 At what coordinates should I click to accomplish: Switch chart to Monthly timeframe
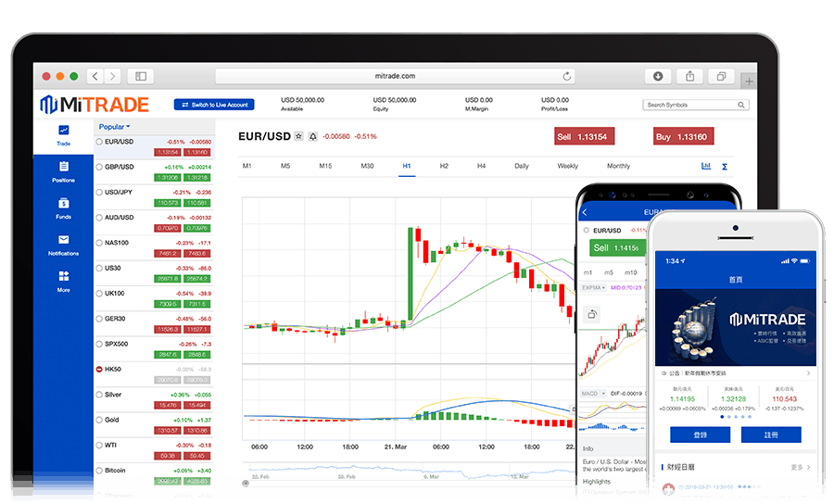[619, 166]
